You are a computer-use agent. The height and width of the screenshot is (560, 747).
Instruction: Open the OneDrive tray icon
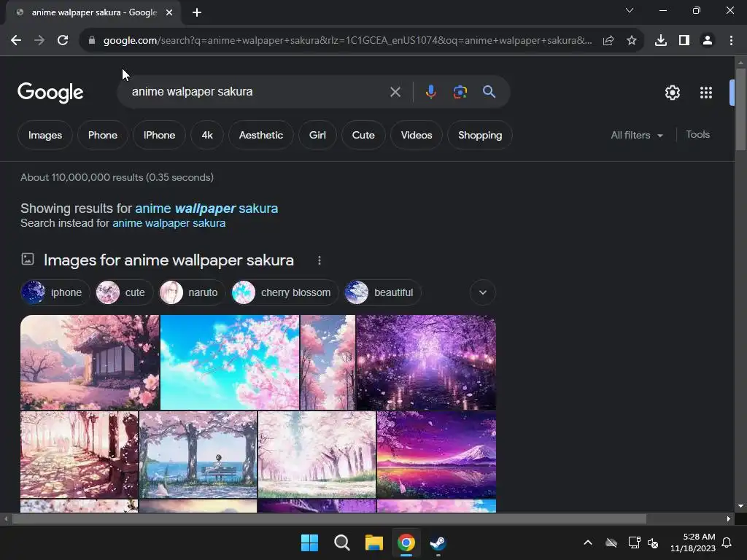click(611, 542)
